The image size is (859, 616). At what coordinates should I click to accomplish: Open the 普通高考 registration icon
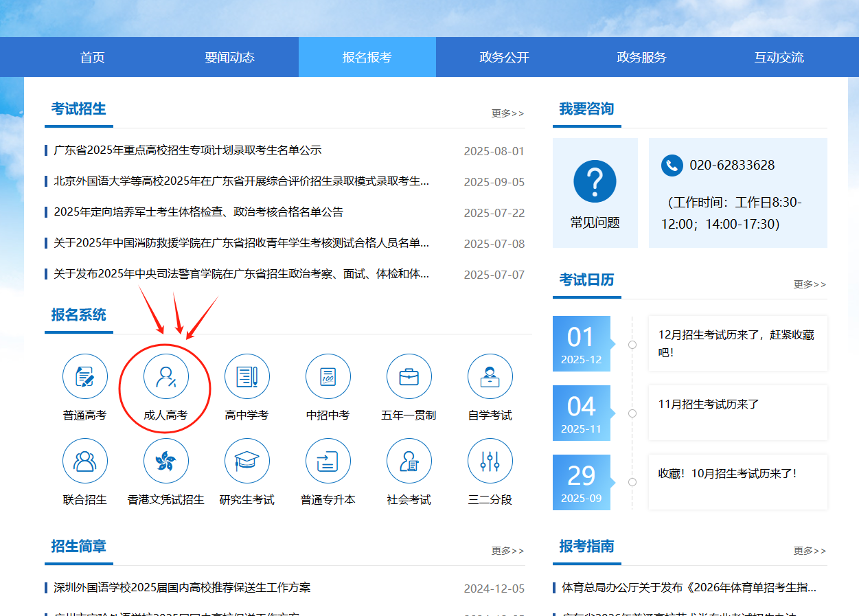coord(85,377)
